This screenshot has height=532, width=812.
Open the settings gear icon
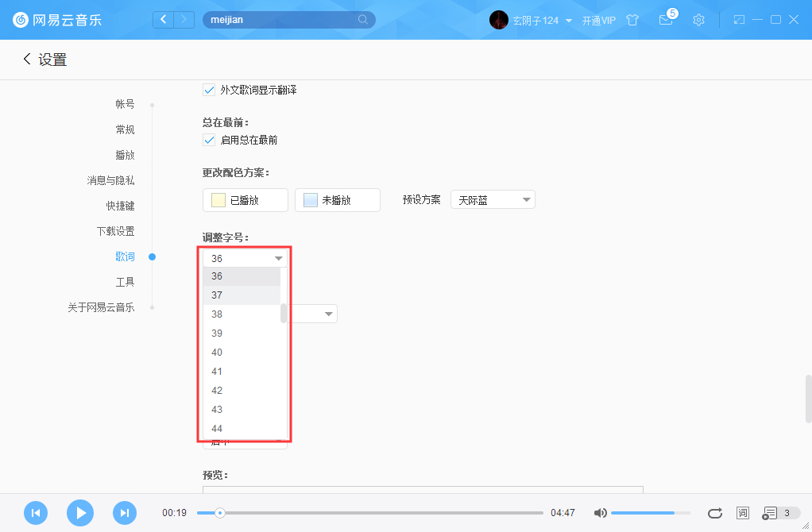click(x=698, y=19)
